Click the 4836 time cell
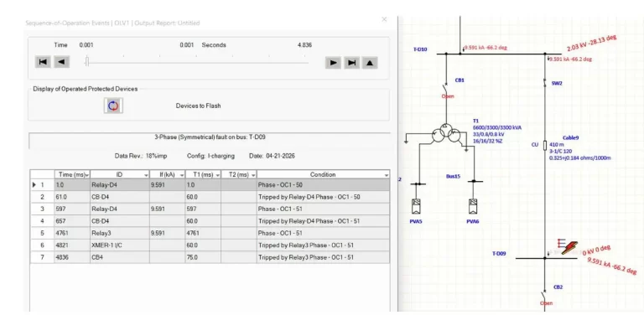 click(x=72, y=257)
